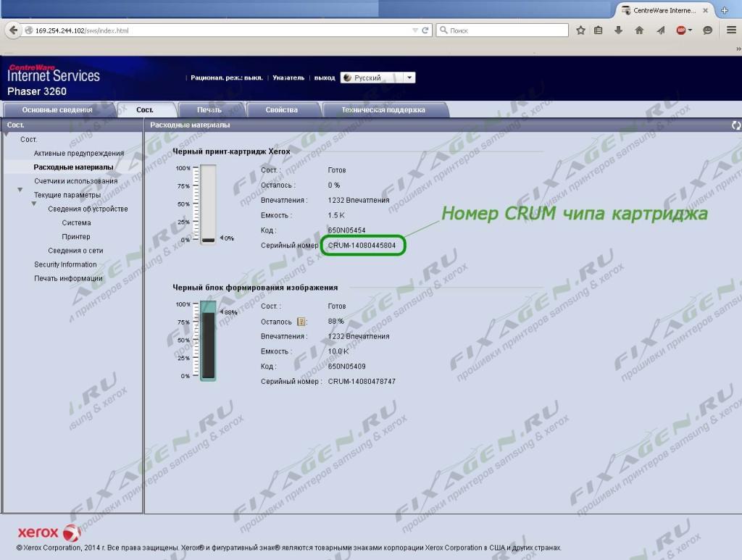Bookmark this page using the star icon
The image size is (742, 560).
(x=580, y=30)
